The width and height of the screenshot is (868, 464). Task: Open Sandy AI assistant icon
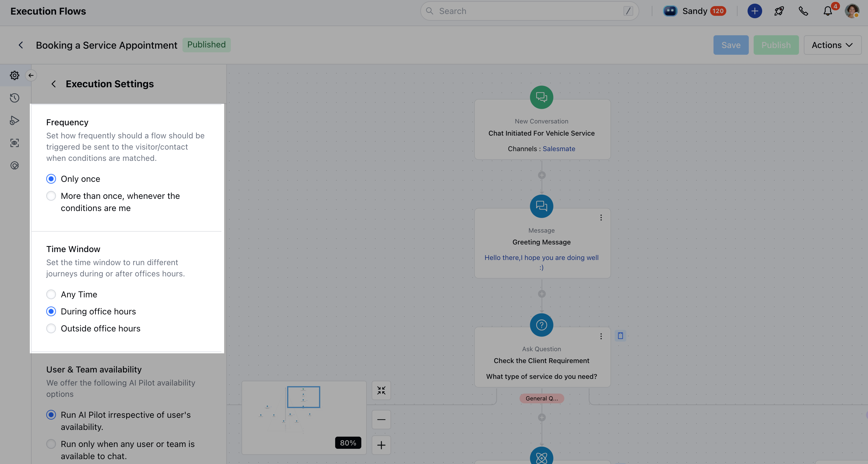click(x=670, y=11)
